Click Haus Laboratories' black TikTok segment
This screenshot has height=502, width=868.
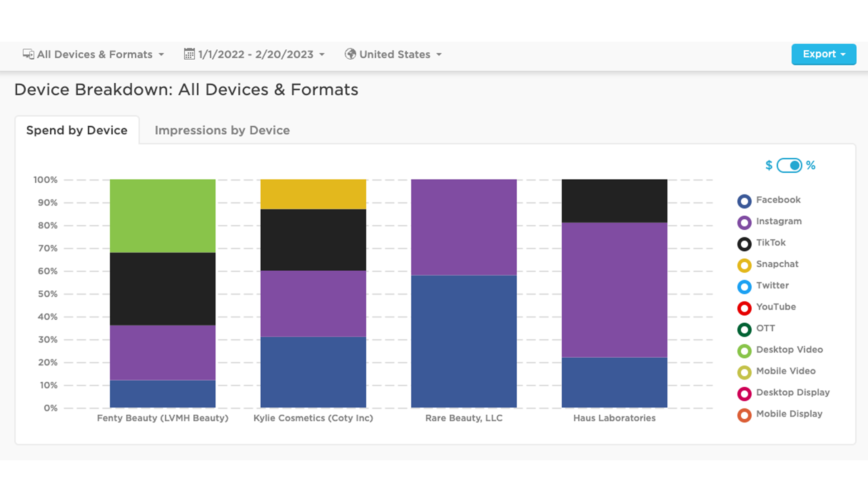(x=615, y=201)
